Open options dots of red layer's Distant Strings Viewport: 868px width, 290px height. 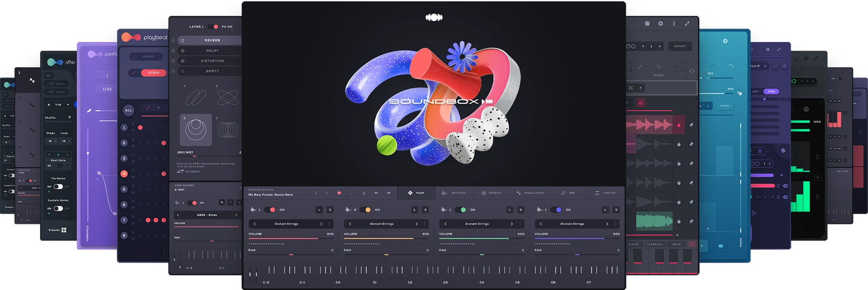click(x=329, y=224)
